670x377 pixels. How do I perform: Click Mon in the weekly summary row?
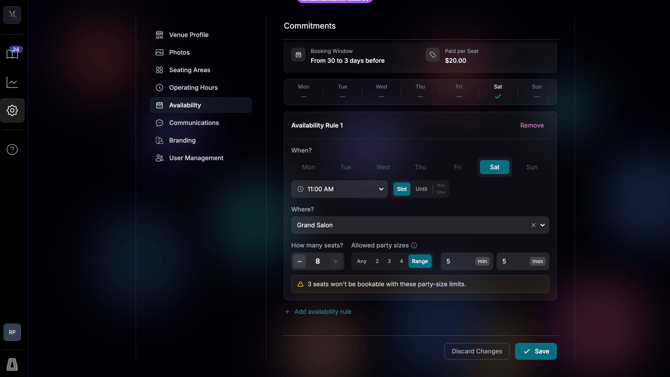click(x=303, y=91)
